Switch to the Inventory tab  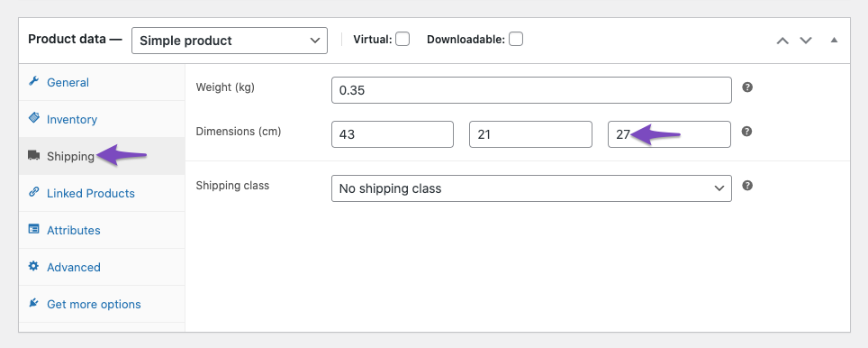(x=102, y=119)
